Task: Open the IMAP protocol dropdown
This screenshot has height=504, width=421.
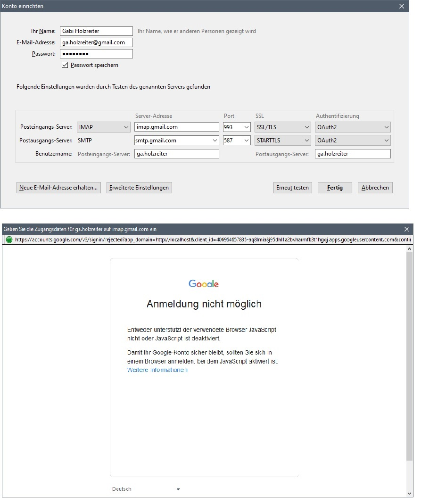Action: 104,127
